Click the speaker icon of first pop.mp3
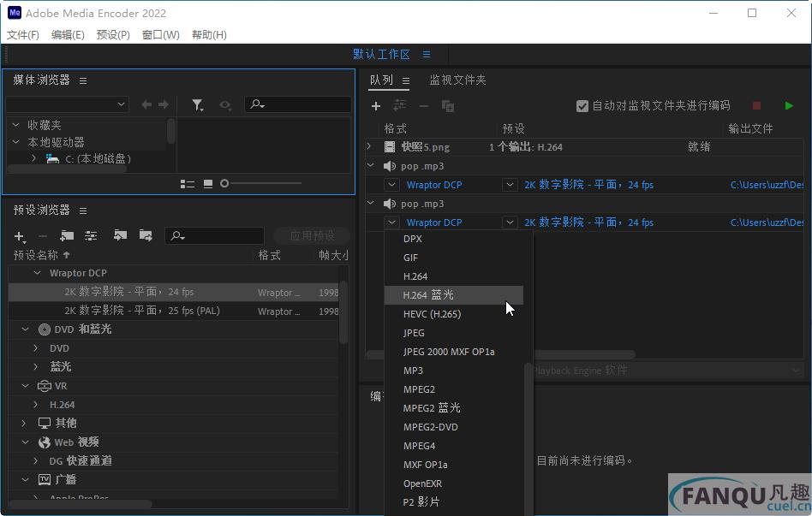 [390, 166]
